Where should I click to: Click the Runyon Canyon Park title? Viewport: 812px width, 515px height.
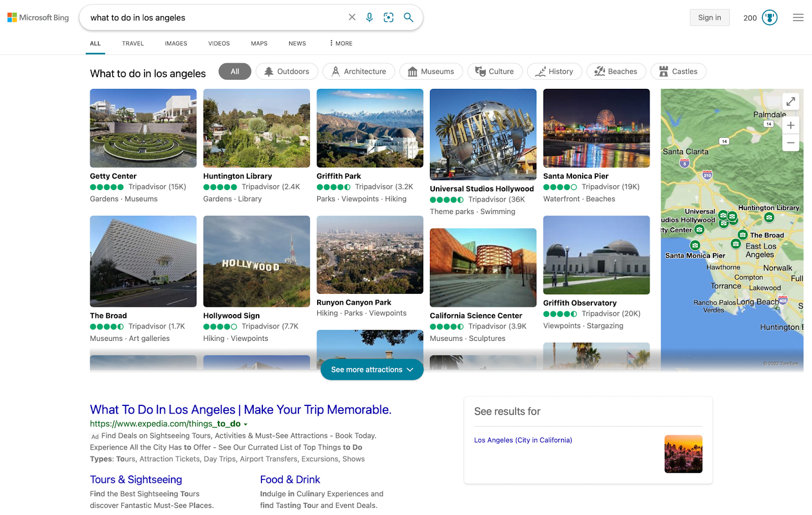coord(354,302)
